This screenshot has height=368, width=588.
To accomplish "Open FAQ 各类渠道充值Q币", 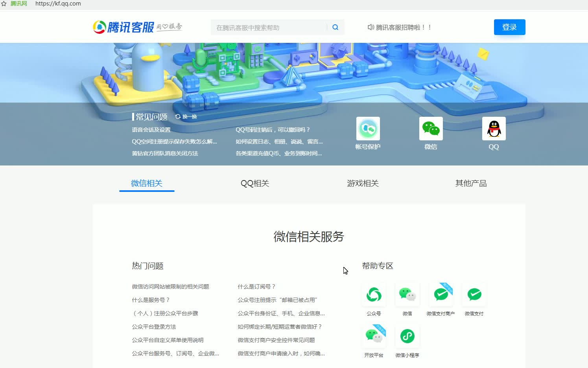I will click(x=279, y=153).
